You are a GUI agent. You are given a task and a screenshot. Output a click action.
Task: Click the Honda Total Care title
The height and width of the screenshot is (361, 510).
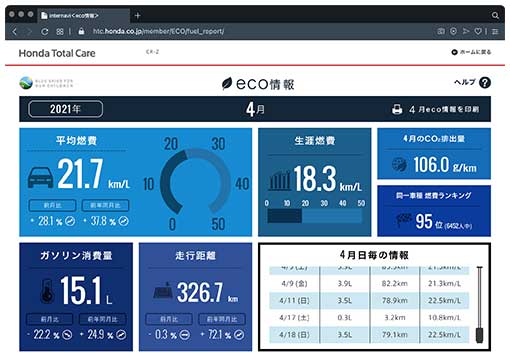pos(57,53)
